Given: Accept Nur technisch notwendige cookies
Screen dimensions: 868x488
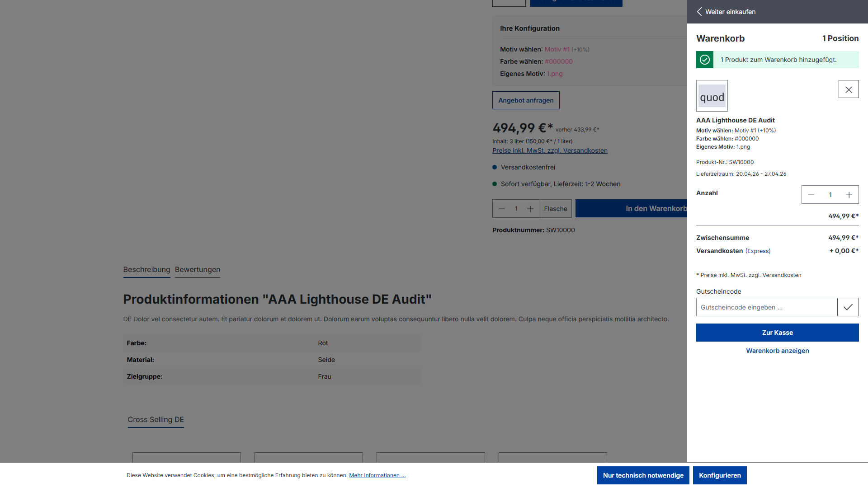Looking at the screenshot, I should pos(643,475).
